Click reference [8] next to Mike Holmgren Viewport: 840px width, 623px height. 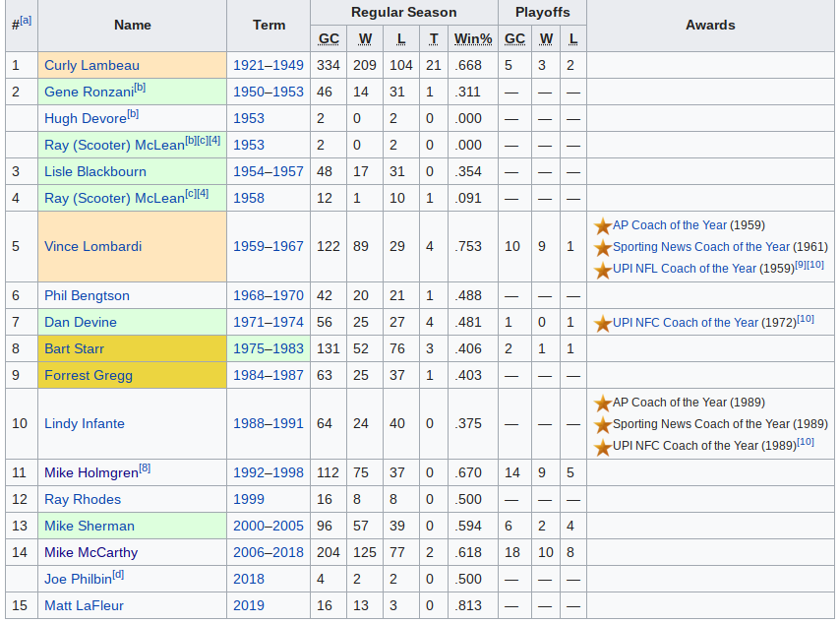(145, 468)
